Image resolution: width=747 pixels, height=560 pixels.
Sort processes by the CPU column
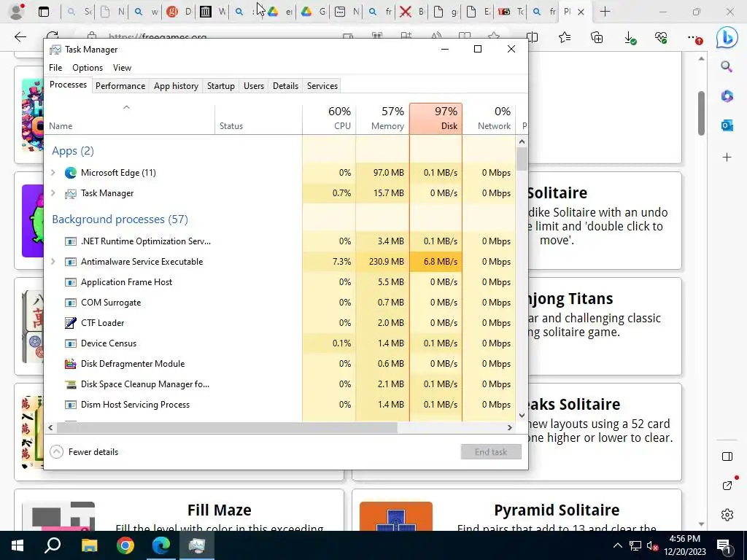tap(329, 119)
